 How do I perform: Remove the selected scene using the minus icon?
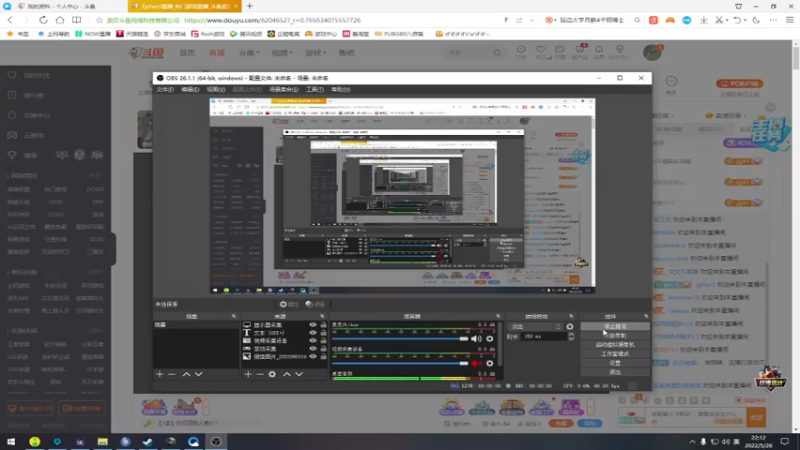click(x=172, y=374)
